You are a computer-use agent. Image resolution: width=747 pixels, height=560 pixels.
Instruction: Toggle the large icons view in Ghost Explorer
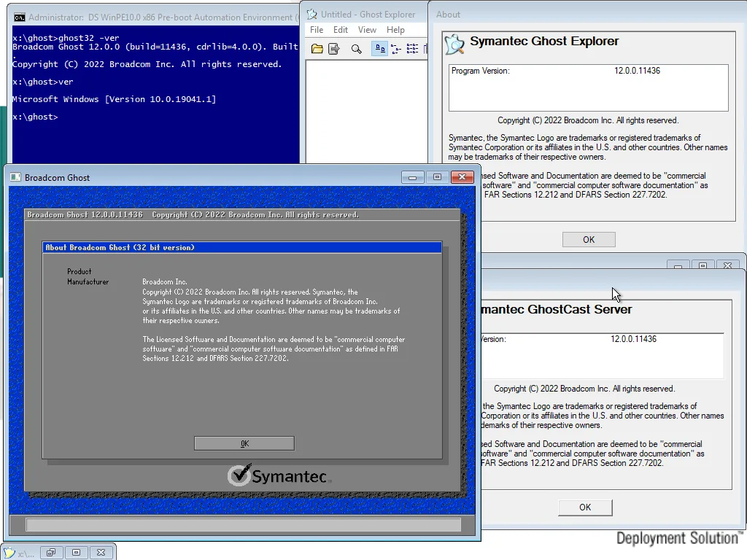tap(380, 48)
